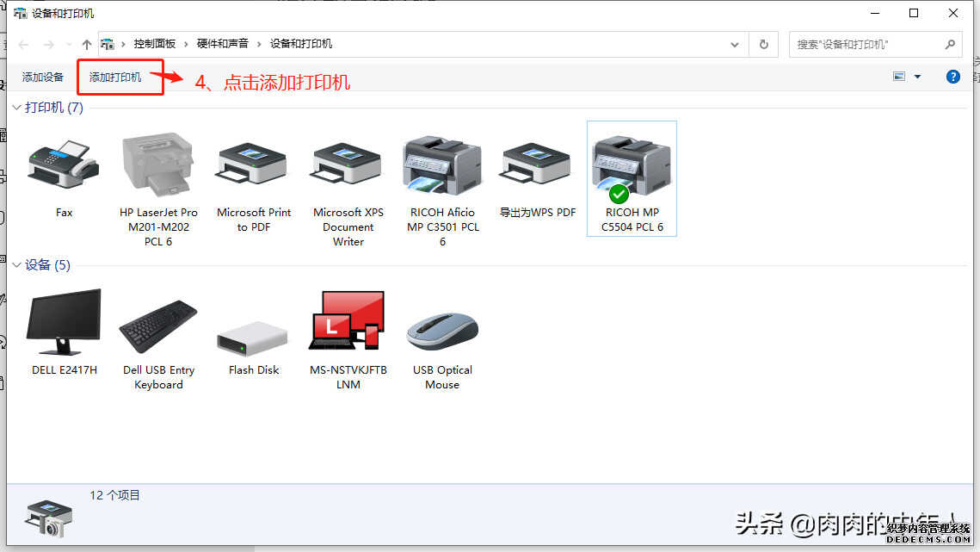The image size is (980, 552).
Task: Open the help question mark icon
Action: coord(952,77)
